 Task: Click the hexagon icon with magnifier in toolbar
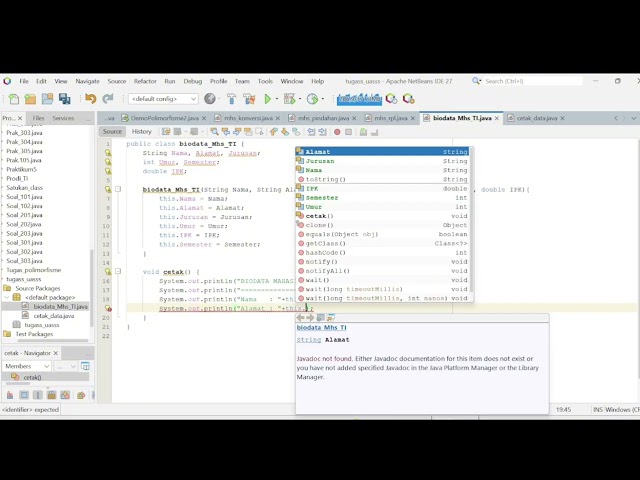coord(391,99)
